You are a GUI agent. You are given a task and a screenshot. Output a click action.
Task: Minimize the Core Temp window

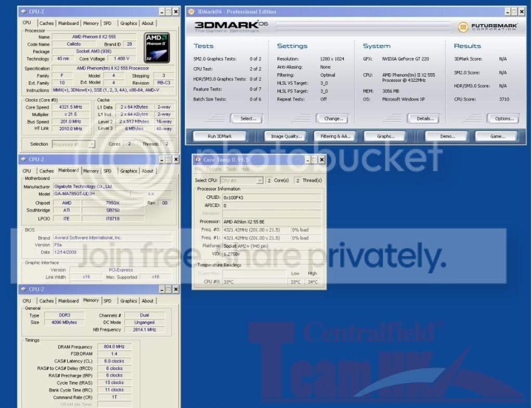pyautogui.click(x=307, y=160)
